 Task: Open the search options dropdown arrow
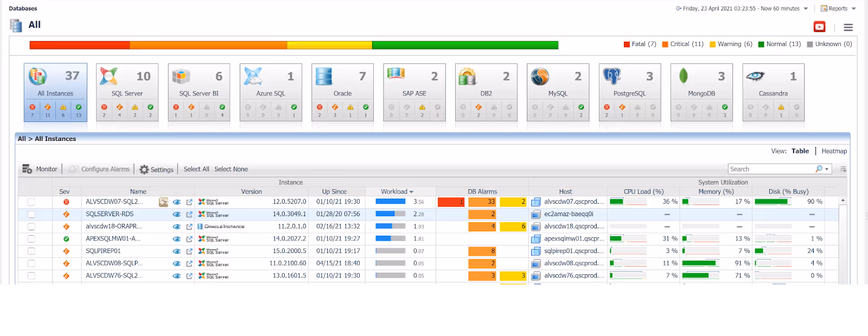click(827, 169)
